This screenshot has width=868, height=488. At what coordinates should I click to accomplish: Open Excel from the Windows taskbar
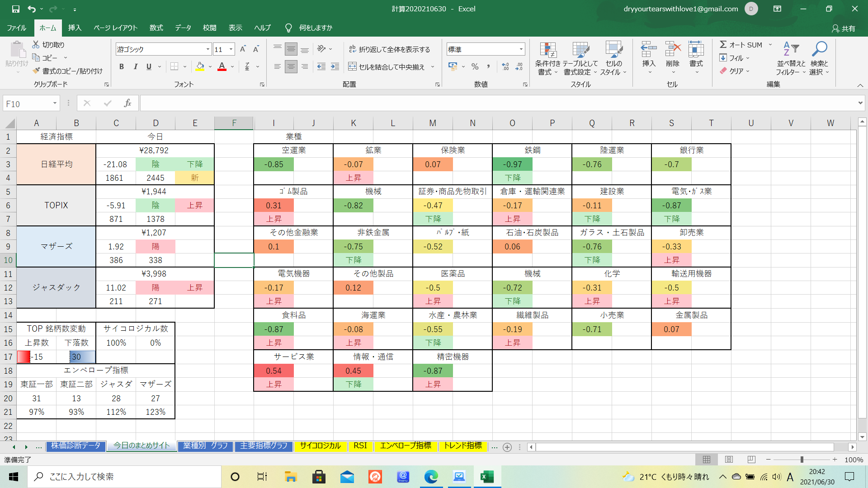point(487,477)
